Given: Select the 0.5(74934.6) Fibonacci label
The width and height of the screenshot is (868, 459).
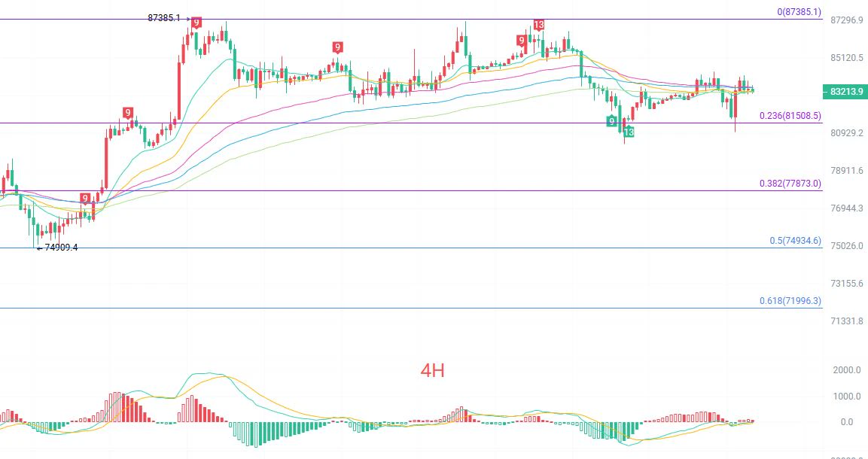Looking at the screenshot, I should [x=795, y=241].
